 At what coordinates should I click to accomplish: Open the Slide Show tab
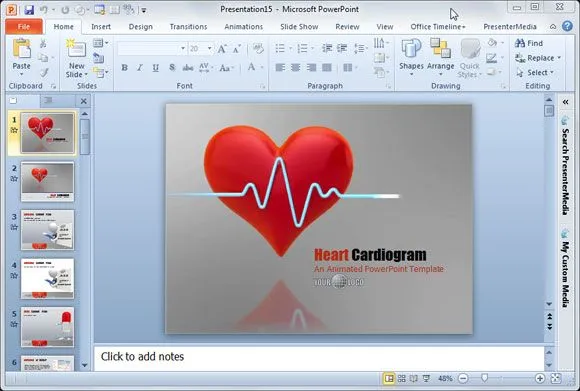pos(299,27)
